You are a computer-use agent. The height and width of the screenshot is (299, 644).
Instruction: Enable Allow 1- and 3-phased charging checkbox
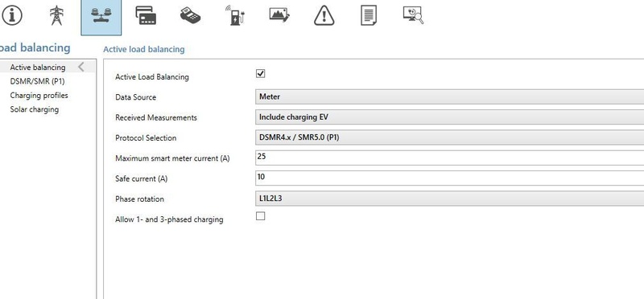coord(260,215)
